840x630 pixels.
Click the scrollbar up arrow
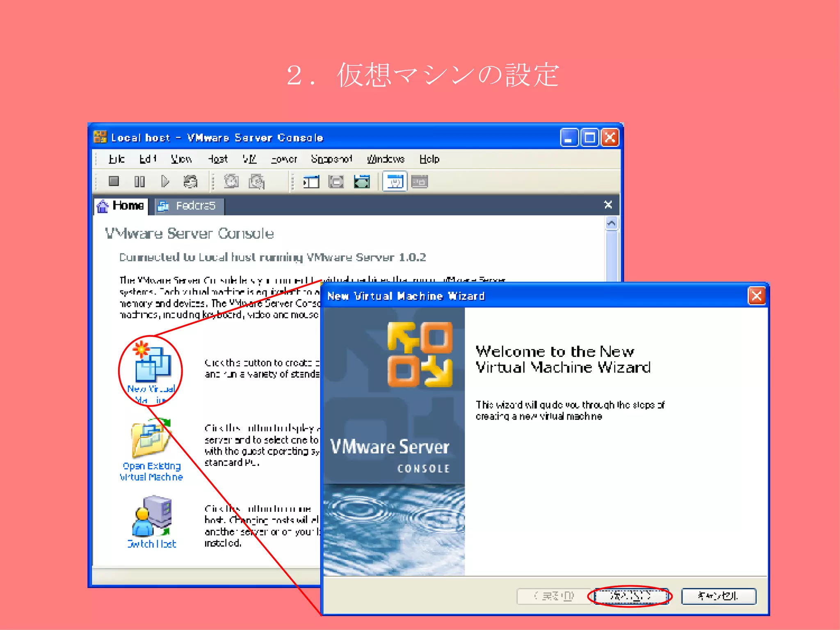point(611,224)
